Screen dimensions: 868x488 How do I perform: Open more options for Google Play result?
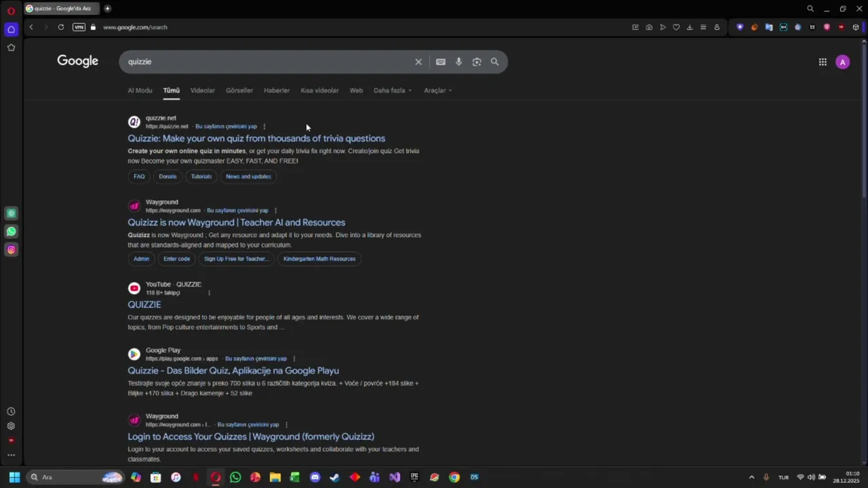click(x=294, y=359)
